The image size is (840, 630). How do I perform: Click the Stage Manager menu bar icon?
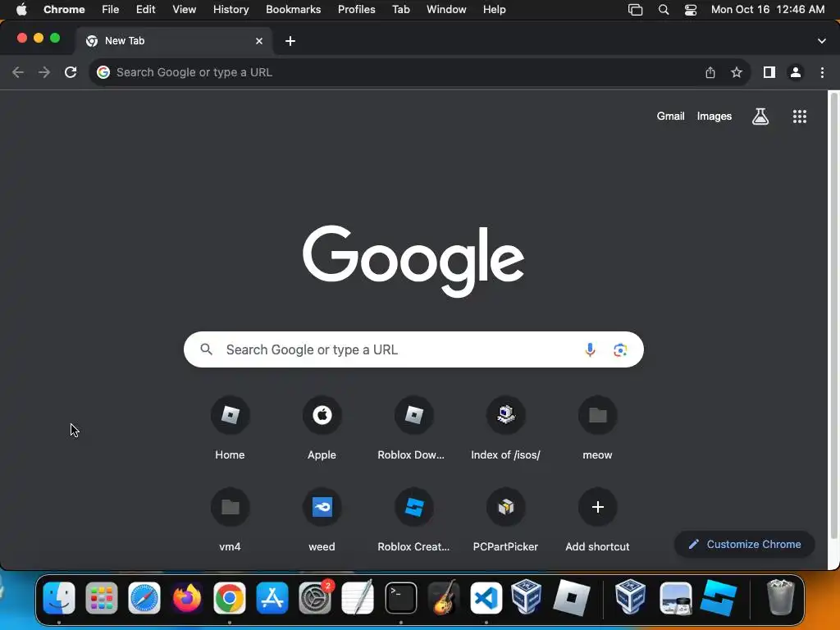(x=636, y=10)
